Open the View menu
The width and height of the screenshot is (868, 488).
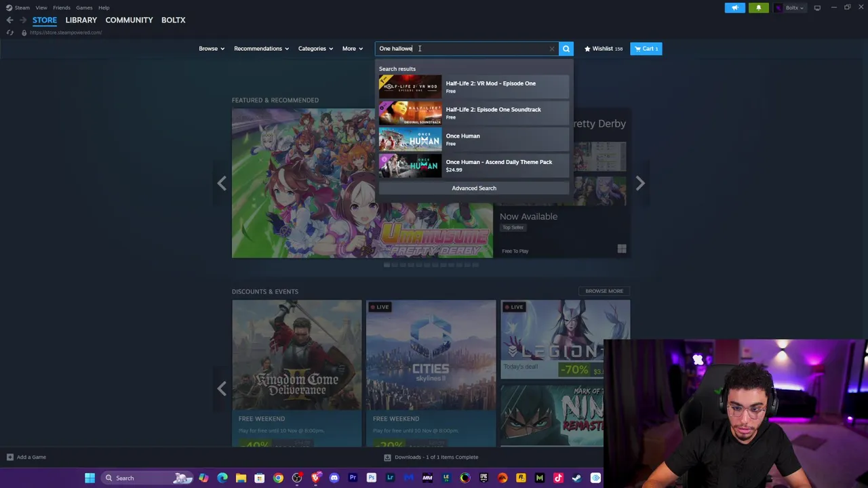tap(41, 7)
